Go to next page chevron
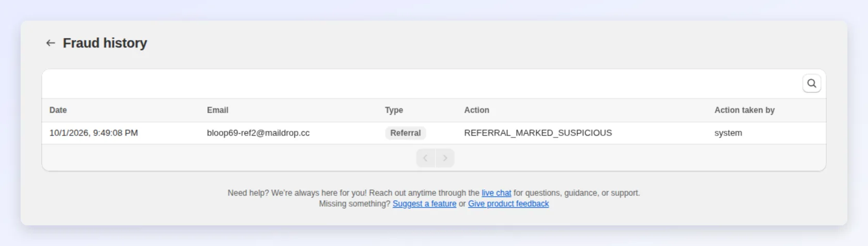Viewport: 868px width, 246px height. (x=445, y=158)
